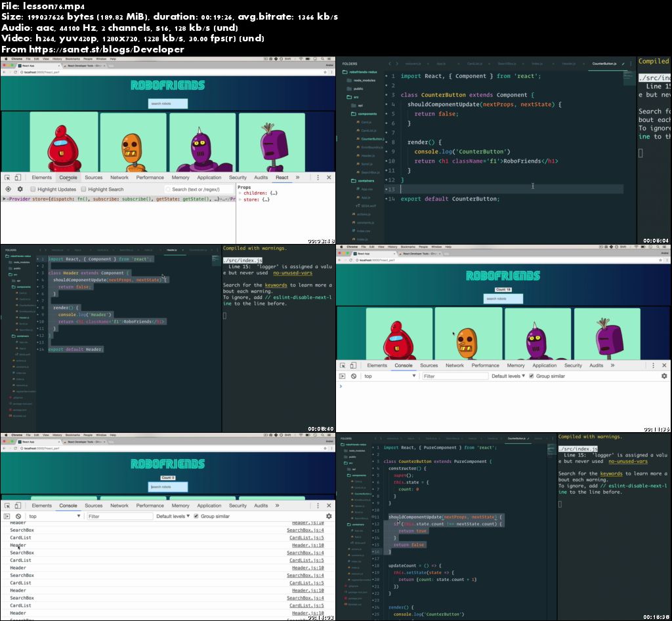Open Audits tab in 00:14:02 frame
The height and width of the screenshot is (621, 672).
click(x=261, y=506)
